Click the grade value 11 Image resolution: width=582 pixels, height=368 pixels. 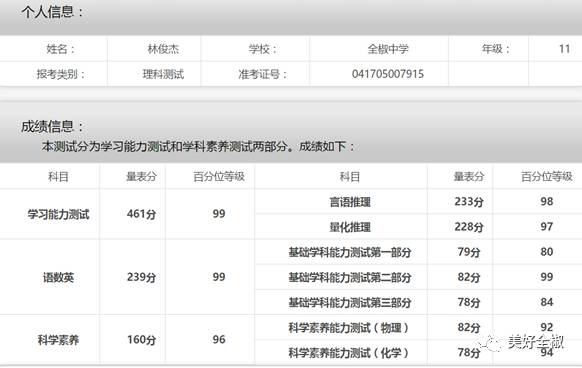click(x=564, y=49)
